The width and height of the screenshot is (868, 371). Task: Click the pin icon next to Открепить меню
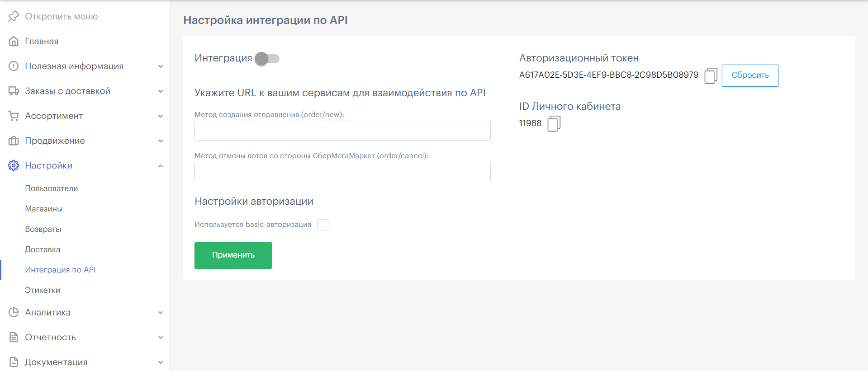click(14, 16)
